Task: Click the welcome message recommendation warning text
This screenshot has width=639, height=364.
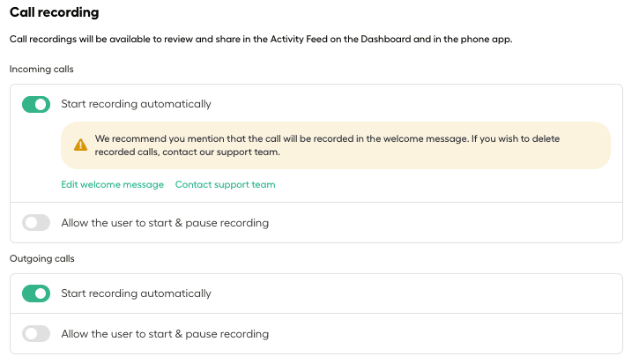Action: pos(327,145)
